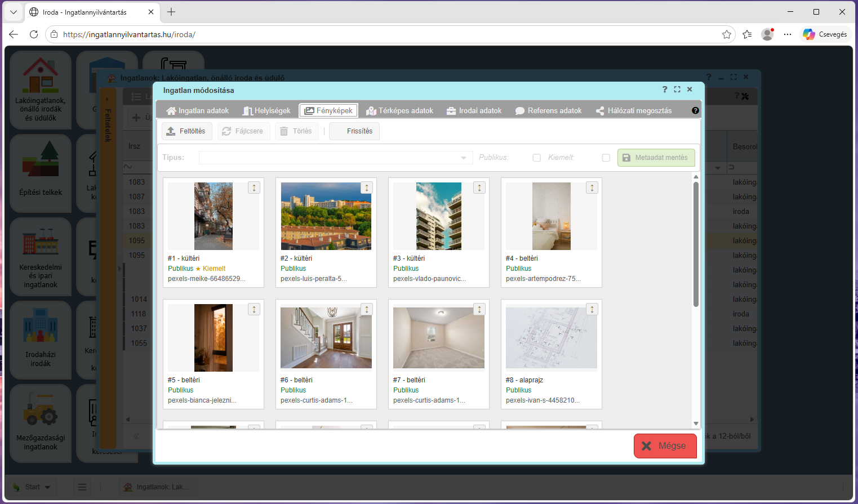Screen dimensions: 858x504
Task: Select the #8 alaprajz floor plan thumbnail
Action: [552, 338]
